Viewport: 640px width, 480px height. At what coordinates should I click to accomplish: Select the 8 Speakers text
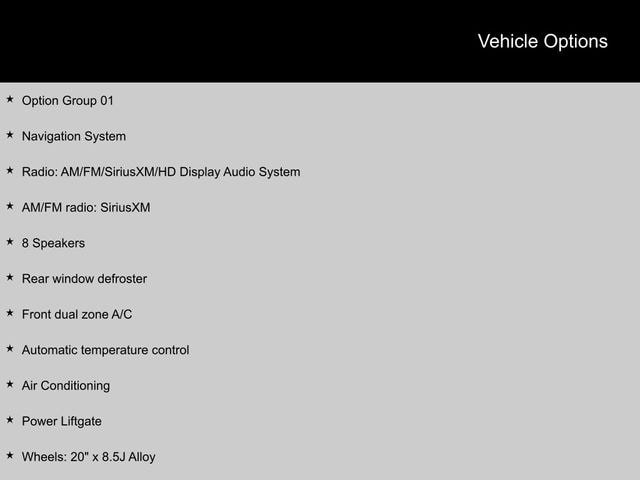coord(53,243)
